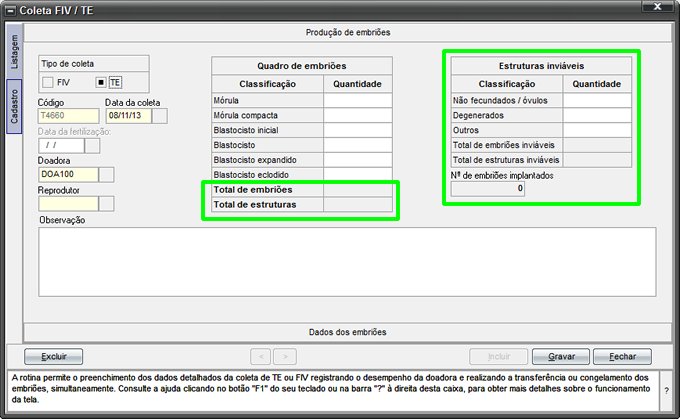Click the Mórula quantity cell
This screenshot has height=419, width=680.
pos(358,101)
